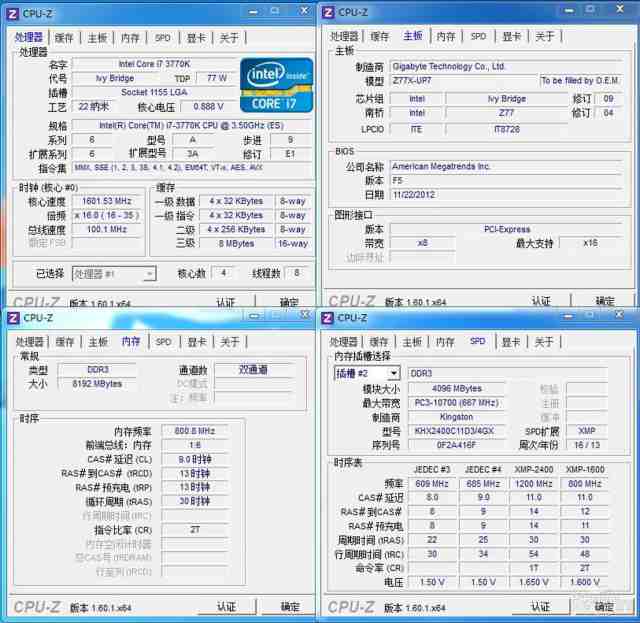Click serial number 0F2A416F
The image size is (640, 623).
click(x=456, y=445)
